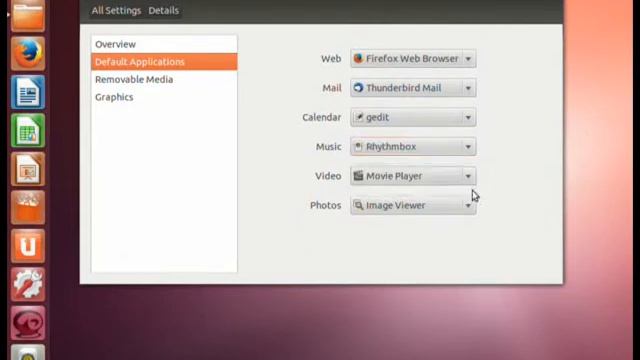Viewport: 640px width, 360px height.
Task: Open LibreOffice Calc from the launcher
Action: tap(28, 131)
